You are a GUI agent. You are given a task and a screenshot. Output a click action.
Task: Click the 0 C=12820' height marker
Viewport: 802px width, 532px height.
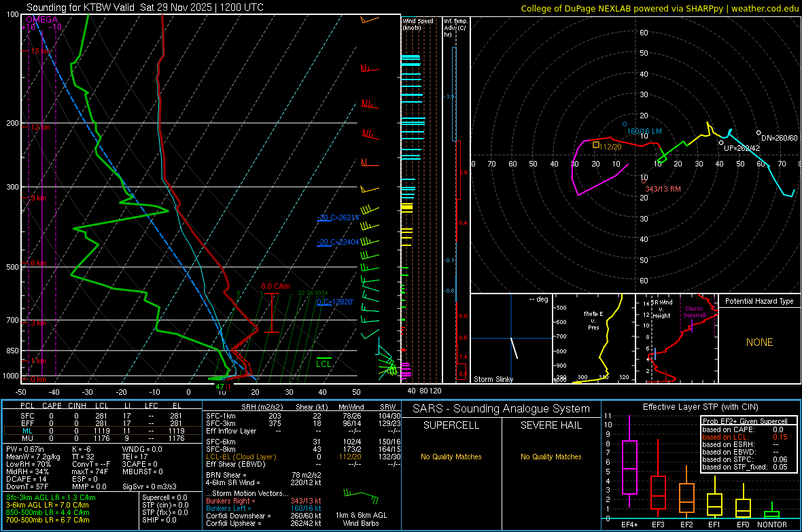[x=334, y=302]
